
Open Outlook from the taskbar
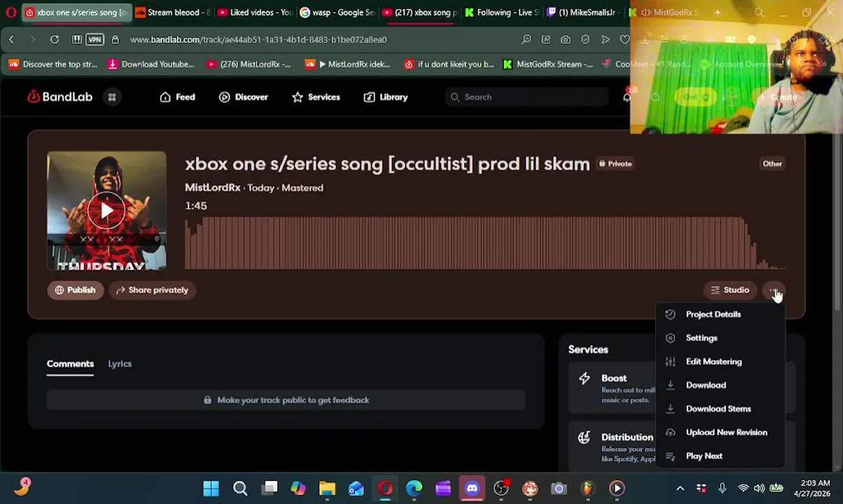click(356, 489)
